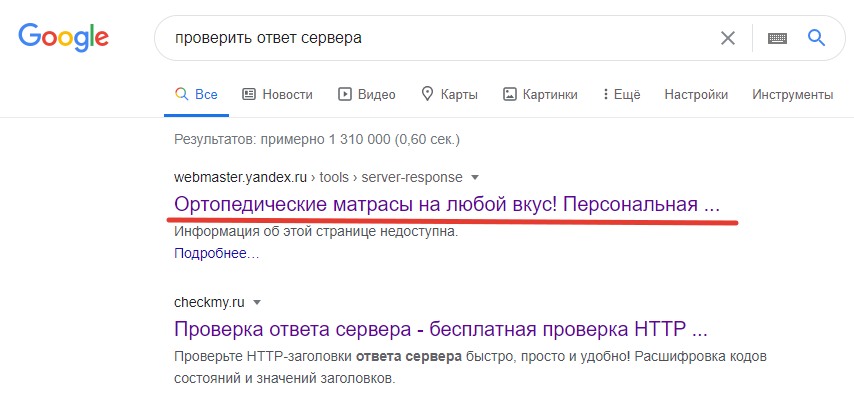Open the Ещё three-dot menu
The image size is (854, 396).
click(x=621, y=94)
